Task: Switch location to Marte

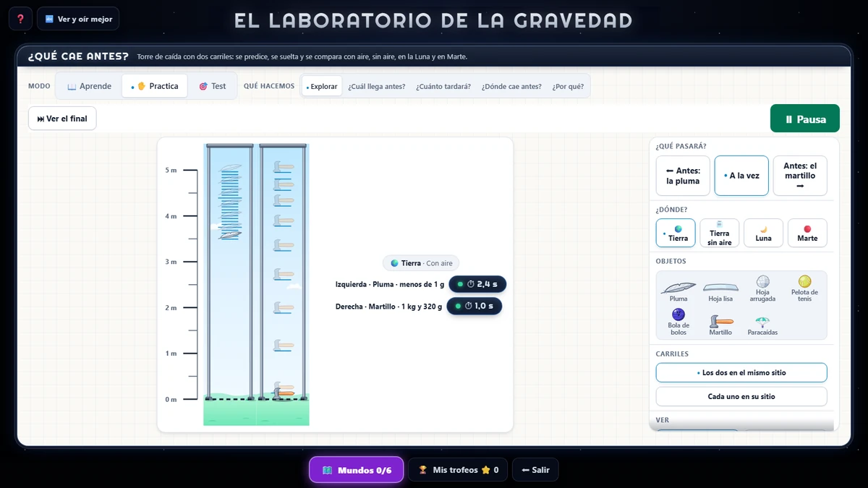Action: click(x=807, y=233)
